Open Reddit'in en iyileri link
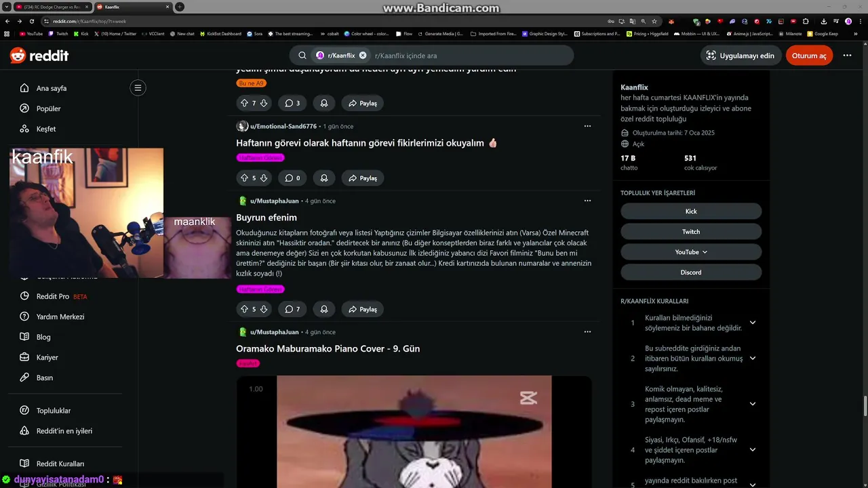868x488 pixels. pyautogui.click(x=64, y=431)
